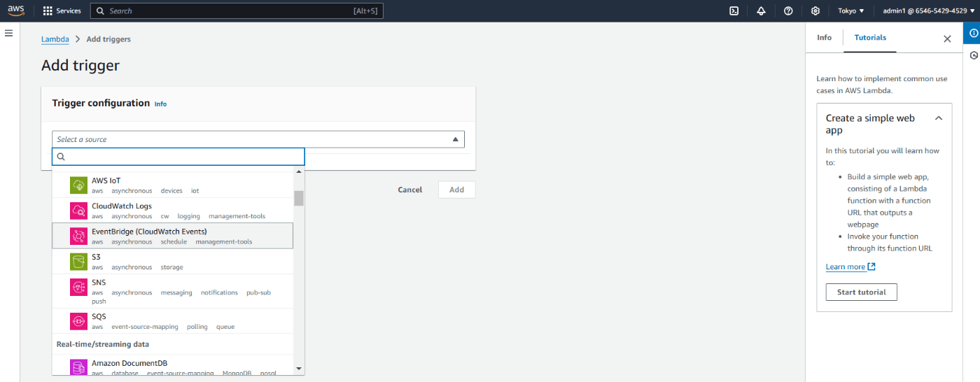
Task: Click the CloudWatch Logs service icon
Action: (x=78, y=211)
